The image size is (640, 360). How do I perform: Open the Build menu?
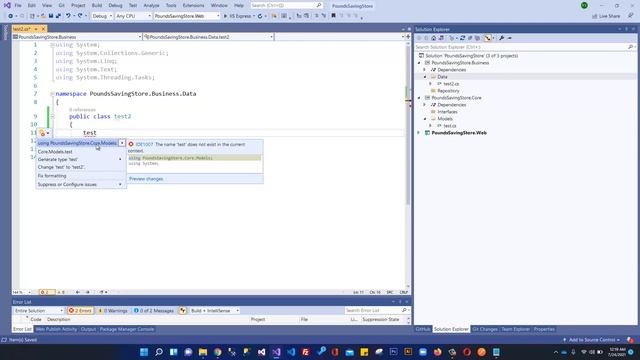pyautogui.click(x=97, y=6)
